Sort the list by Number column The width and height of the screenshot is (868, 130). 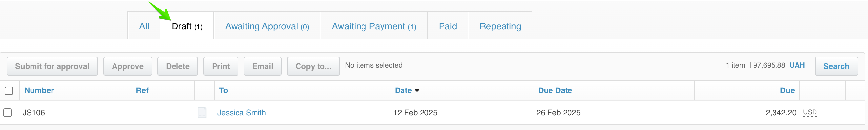click(x=39, y=90)
